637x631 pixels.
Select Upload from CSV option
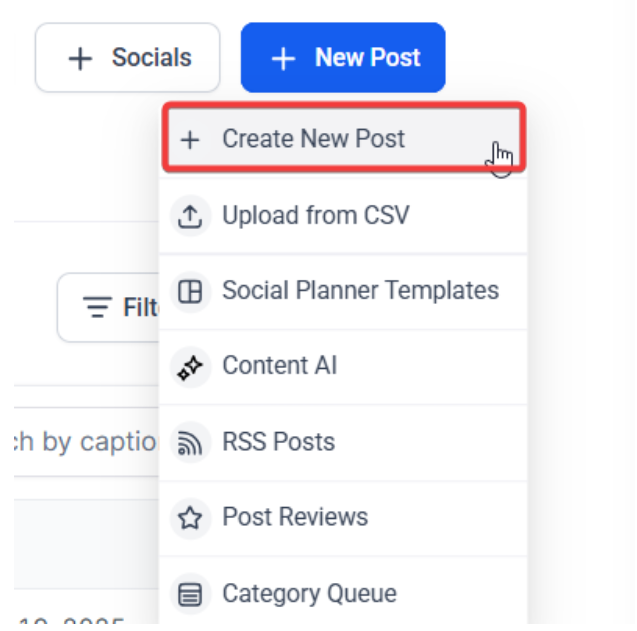coord(315,216)
